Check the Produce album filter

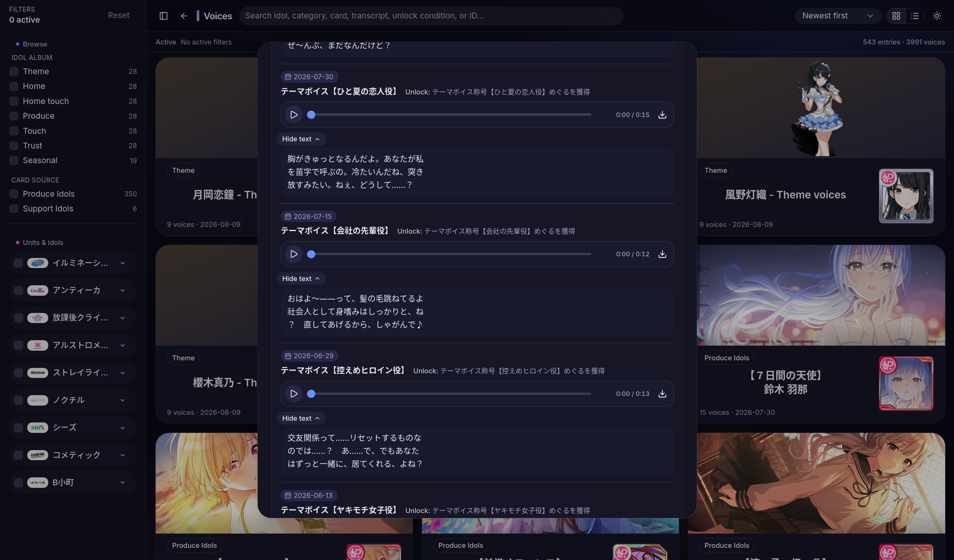tap(14, 116)
